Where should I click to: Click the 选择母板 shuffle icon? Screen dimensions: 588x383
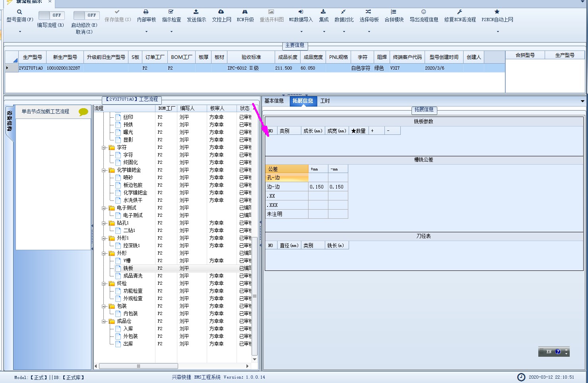pyautogui.click(x=369, y=12)
